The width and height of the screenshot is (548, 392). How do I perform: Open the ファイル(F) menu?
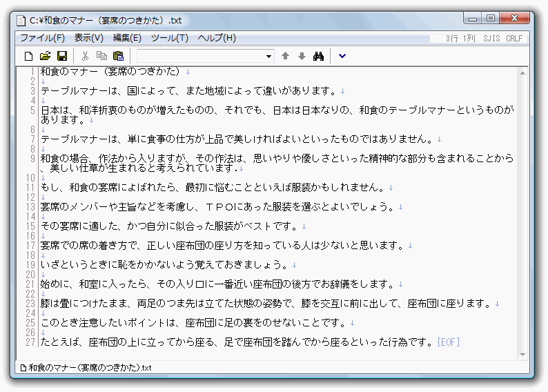click(42, 38)
